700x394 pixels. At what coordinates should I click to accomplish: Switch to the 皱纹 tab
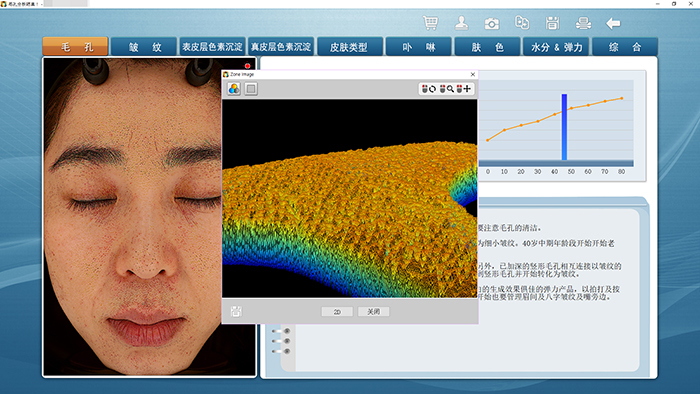[x=144, y=47]
